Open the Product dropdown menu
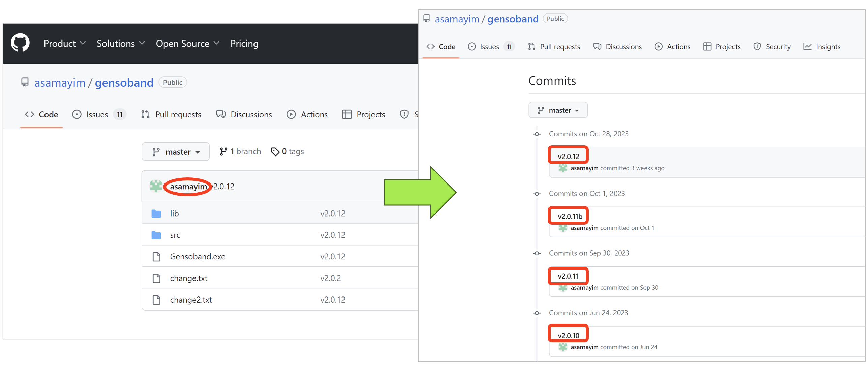The image size is (868, 368). click(x=65, y=44)
